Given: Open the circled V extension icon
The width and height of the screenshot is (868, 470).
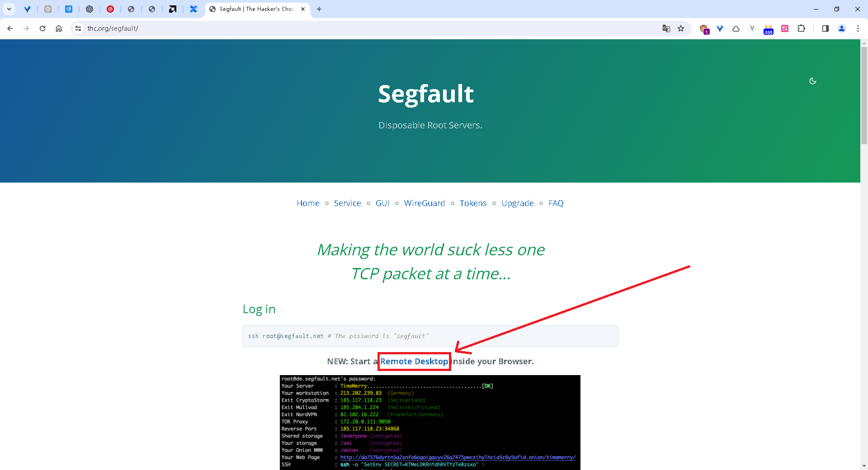Looking at the screenshot, I should click(x=752, y=28).
